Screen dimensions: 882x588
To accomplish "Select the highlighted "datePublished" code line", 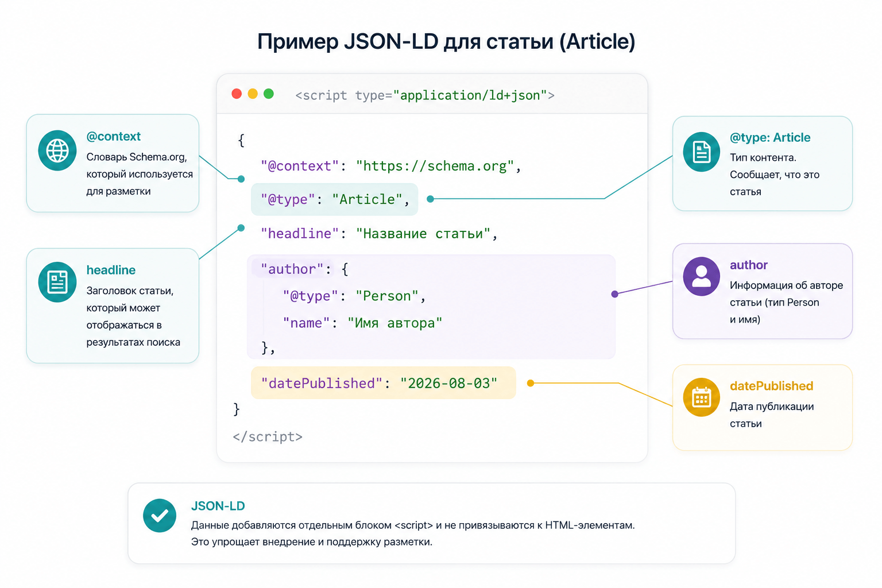I will (384, 383).
